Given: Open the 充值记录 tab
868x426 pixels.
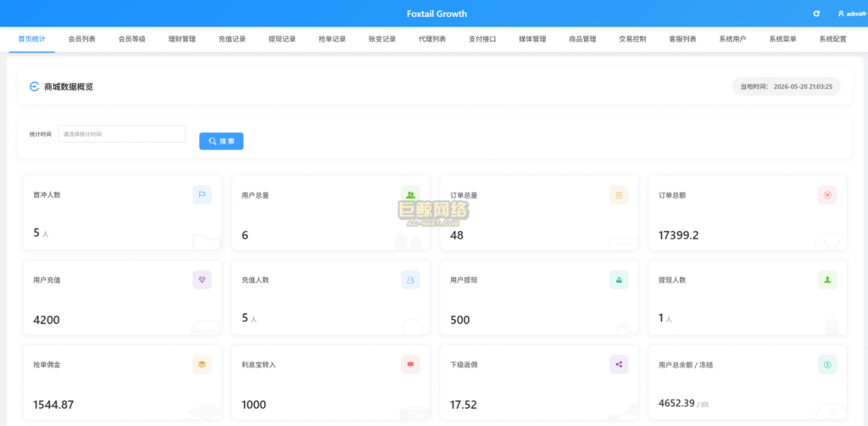Looking at the screenshot, I should [x=232, y=39].
